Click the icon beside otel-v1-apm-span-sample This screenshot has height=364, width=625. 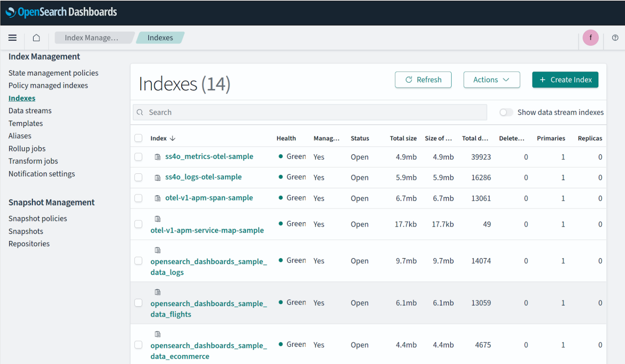pos(157,198)
